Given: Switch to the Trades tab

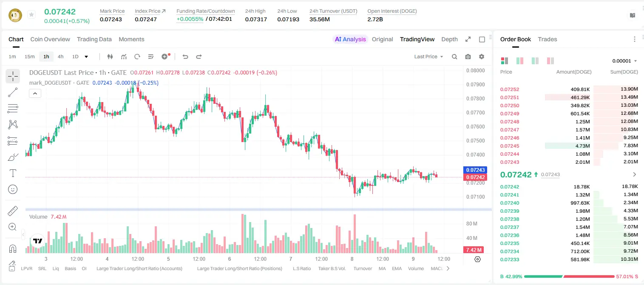Looking at the screenshot, I should click(x=547, y=39).
